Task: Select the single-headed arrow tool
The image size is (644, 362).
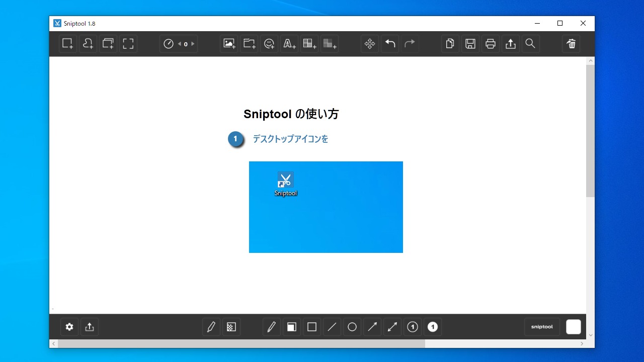Action: pos(372,327)
